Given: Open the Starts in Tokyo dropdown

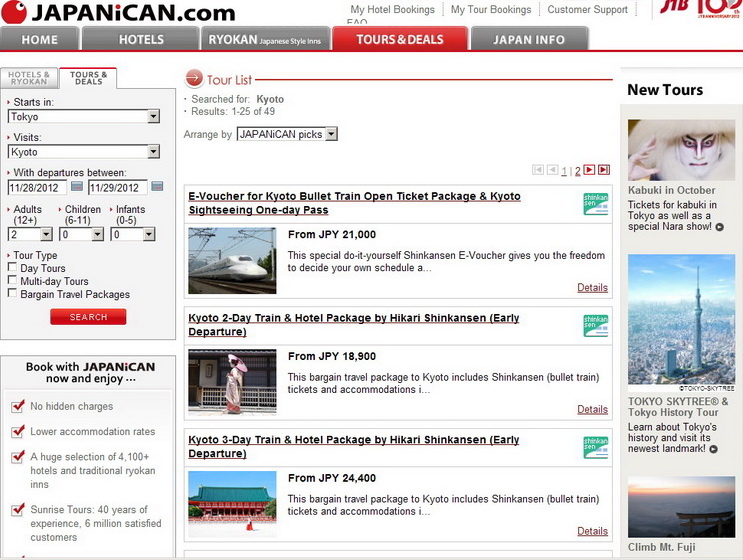Looking at the screenshot, I should pyautogui.click(x=84, y=117).
